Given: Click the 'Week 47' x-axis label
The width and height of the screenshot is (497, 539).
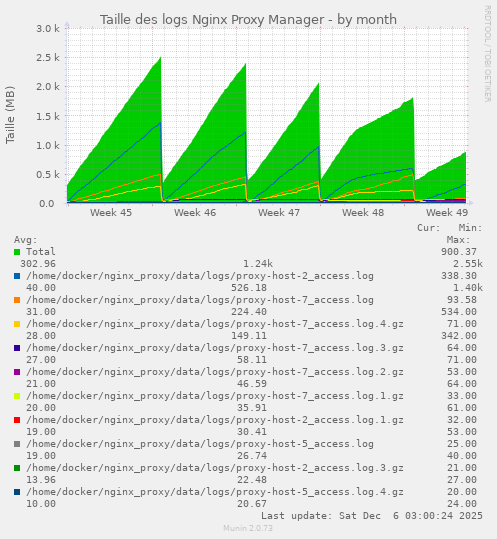Looking at the screenshot, I should pos(279,212).
